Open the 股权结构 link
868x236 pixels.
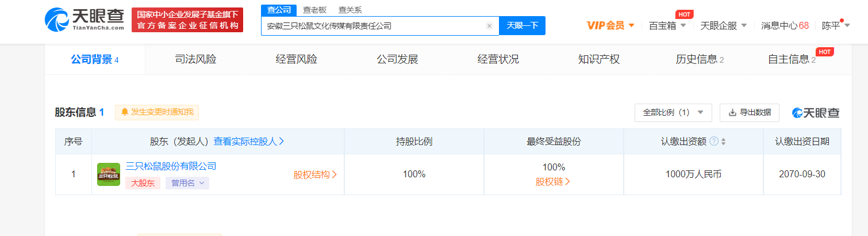coord(315,175)
